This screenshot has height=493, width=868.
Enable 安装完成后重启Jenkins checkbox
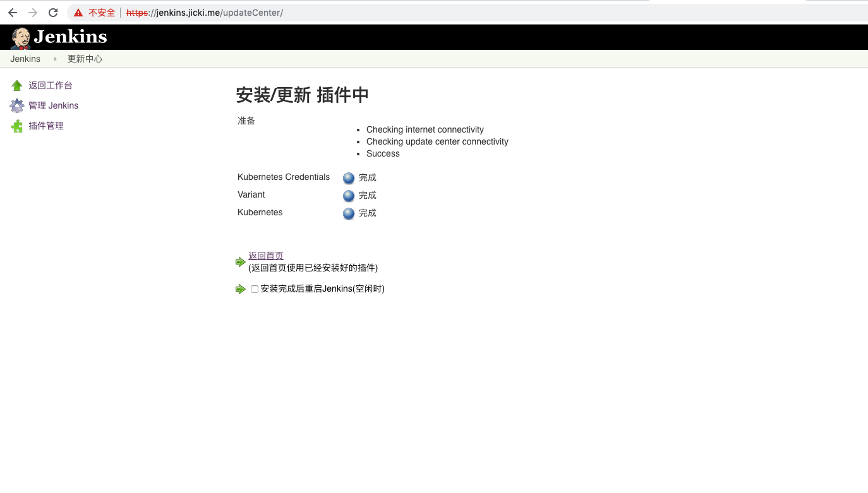tap(254, 288)
